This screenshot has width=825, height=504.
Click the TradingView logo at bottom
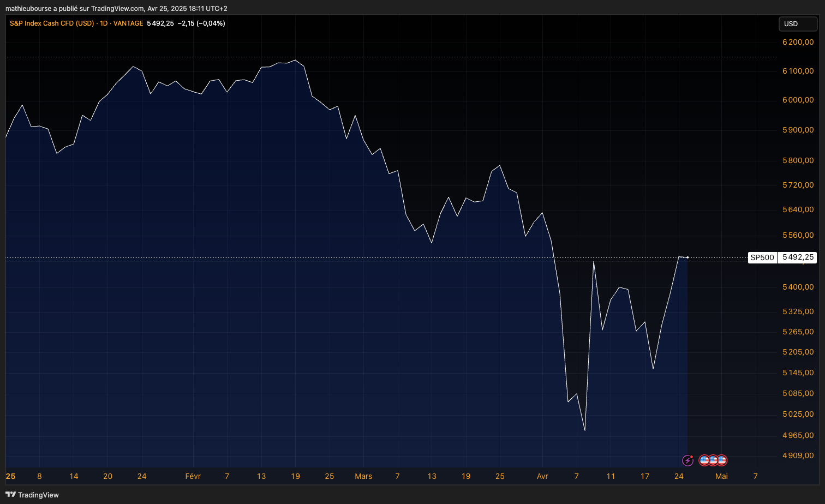(32, 495)
